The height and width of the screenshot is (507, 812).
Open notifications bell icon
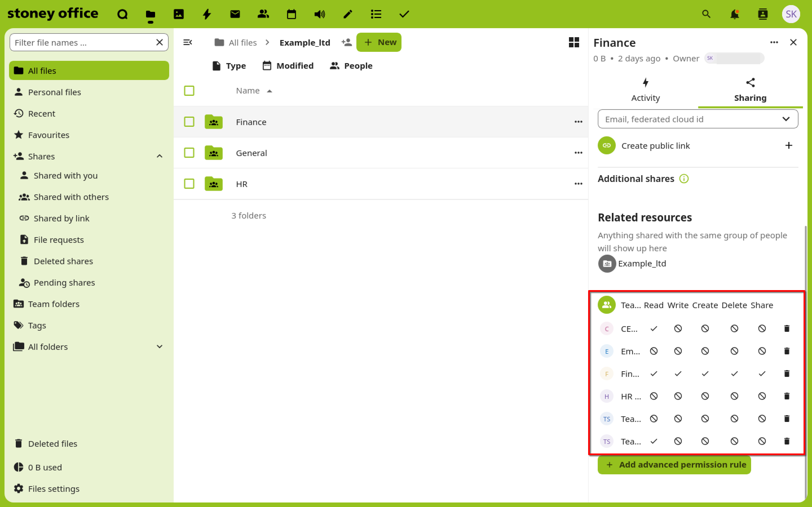[x=734, y=14]
